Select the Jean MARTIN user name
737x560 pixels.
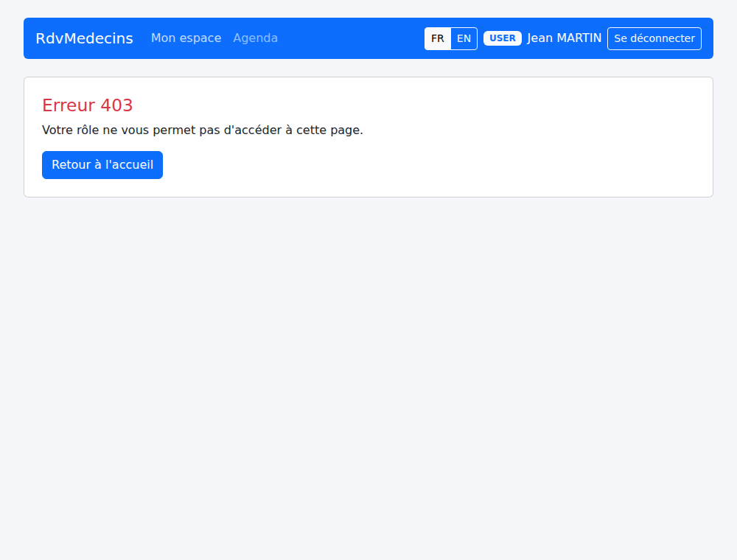pyautogui.click(x=564, y=38)
